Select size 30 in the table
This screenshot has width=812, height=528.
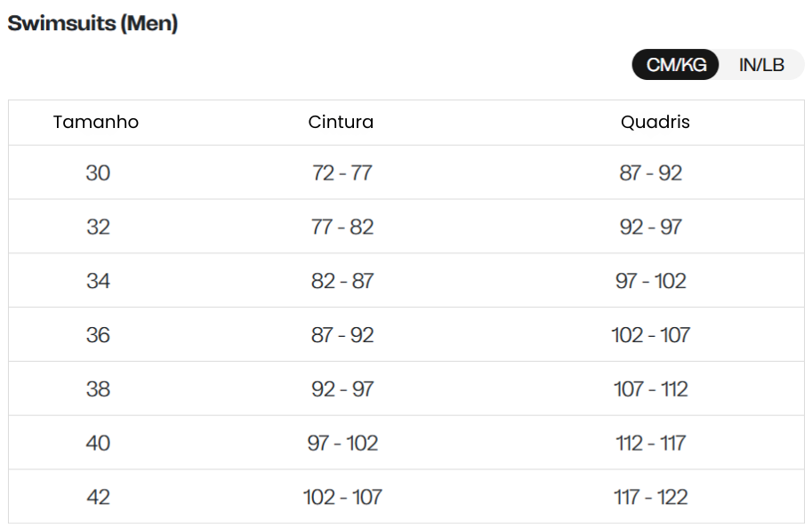pyautogui.click(x=98, y=173)
